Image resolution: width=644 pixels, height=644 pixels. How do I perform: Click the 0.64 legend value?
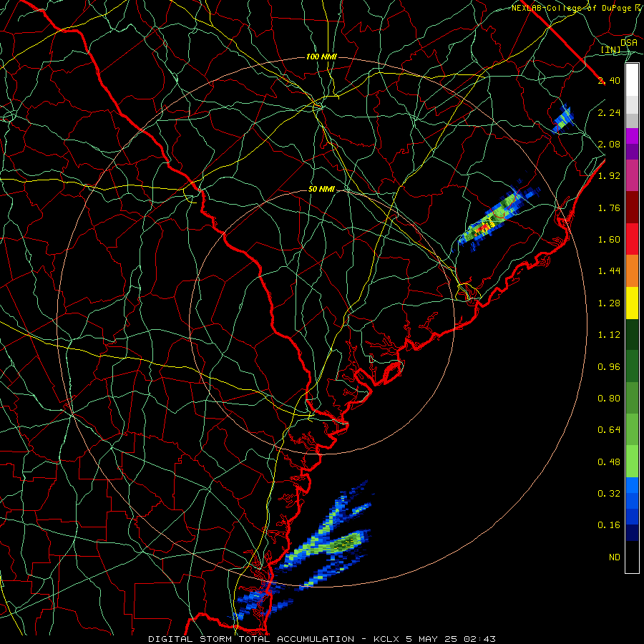click(x=609, y=430)
